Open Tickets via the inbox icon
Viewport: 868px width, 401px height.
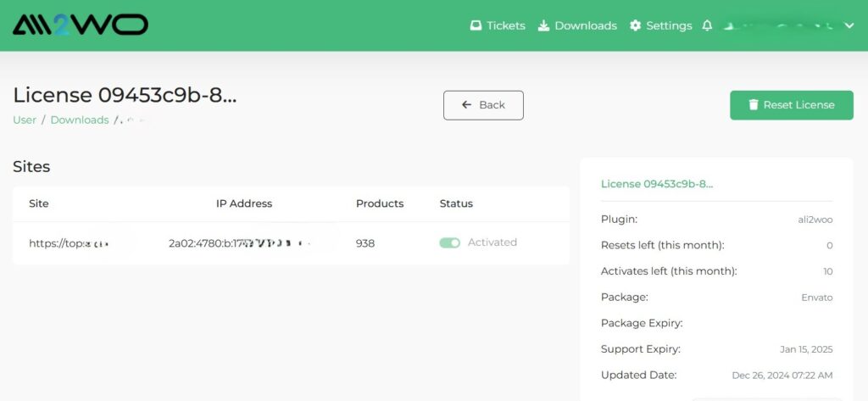[x=476, y=25]
